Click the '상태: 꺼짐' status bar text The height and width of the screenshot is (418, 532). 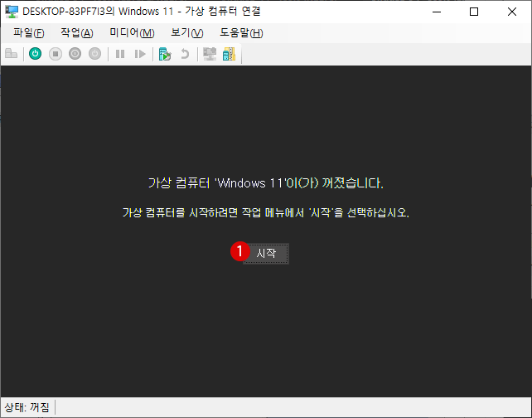[27, 406]
